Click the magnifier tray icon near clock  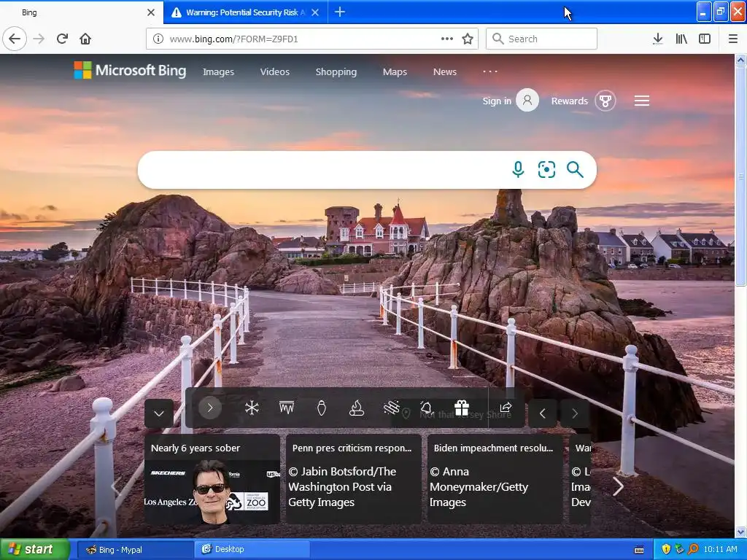[693, 550]
